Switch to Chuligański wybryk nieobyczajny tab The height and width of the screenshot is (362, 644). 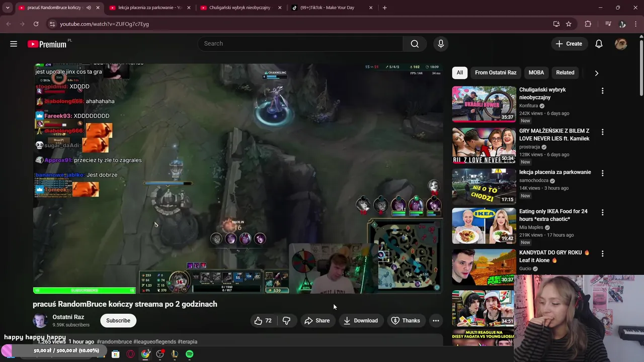240,8
